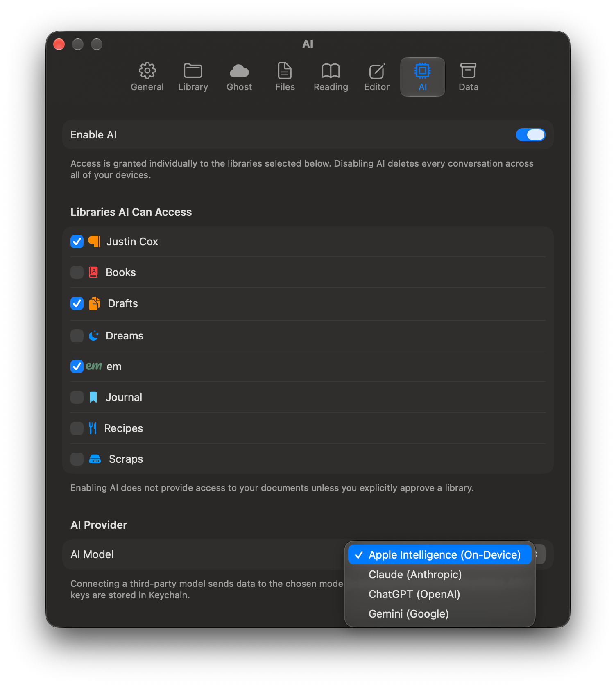The height and width of the screenshot is (688, 616).
Task: Open the Reading settings tab
Action: point(331,77)
